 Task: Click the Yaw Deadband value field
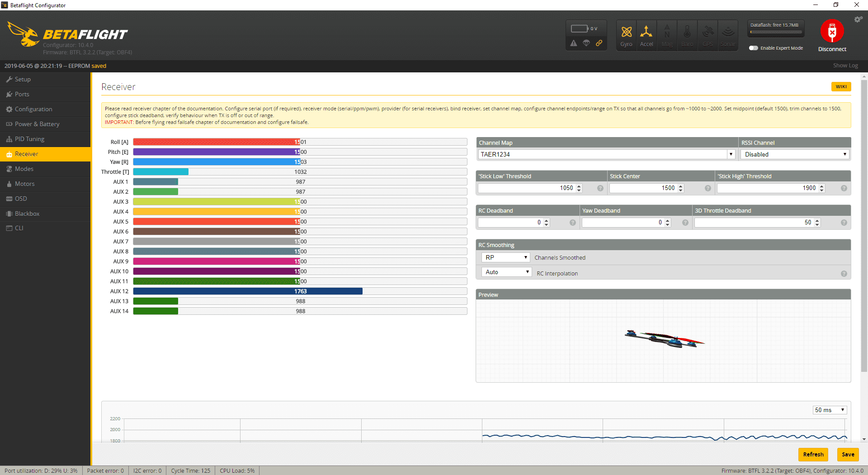627,223
